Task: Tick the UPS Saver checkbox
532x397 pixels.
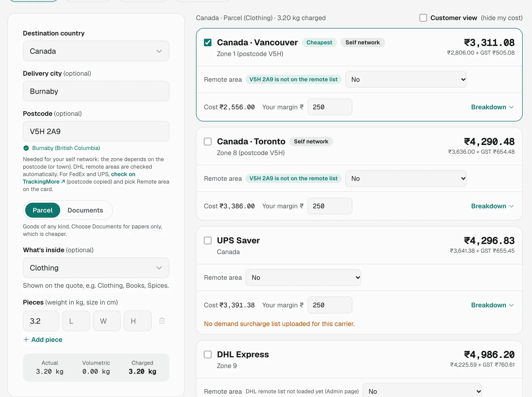Action: (x=208, y=241)
